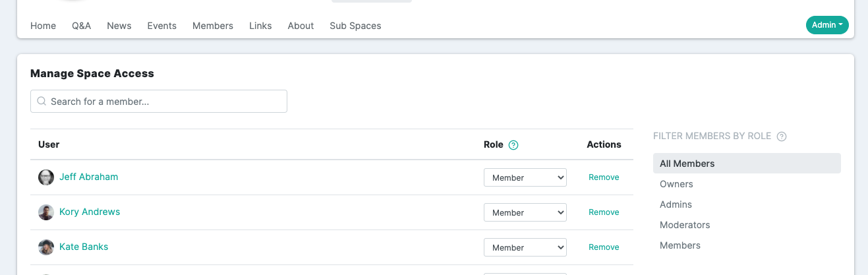
Task: Remove Jeff Abraham from the space
Action: pos(604,177)
